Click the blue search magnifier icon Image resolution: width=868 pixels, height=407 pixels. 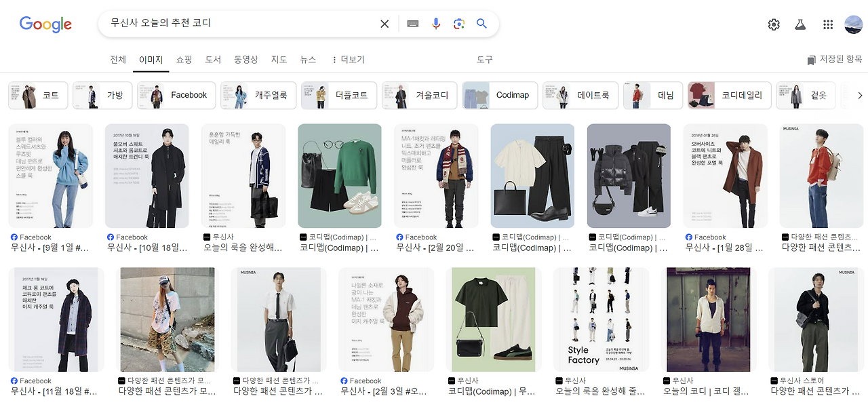(x=481, y=23)
